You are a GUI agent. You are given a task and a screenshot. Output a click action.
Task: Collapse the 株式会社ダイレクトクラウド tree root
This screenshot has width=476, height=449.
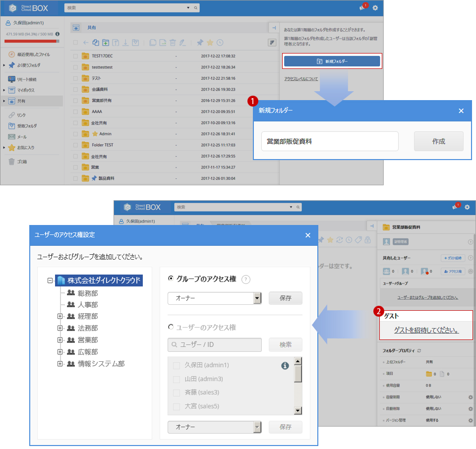[x=50, y=281]
